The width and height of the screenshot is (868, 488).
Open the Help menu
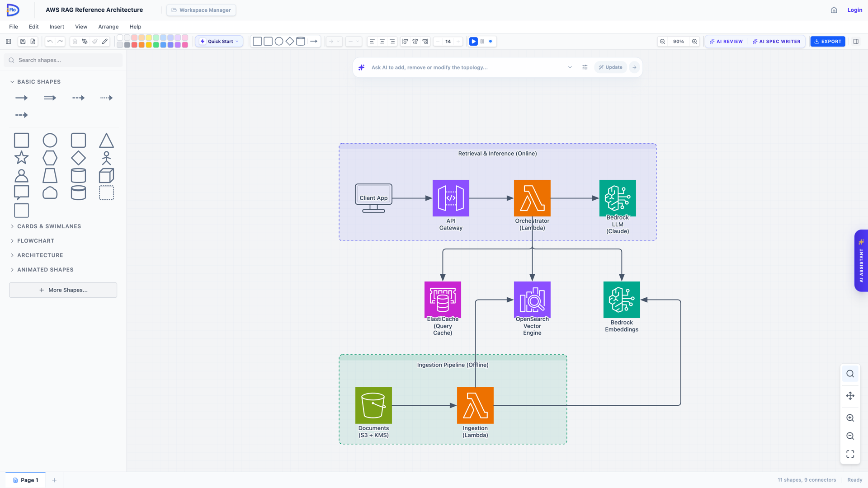[135, 27]
